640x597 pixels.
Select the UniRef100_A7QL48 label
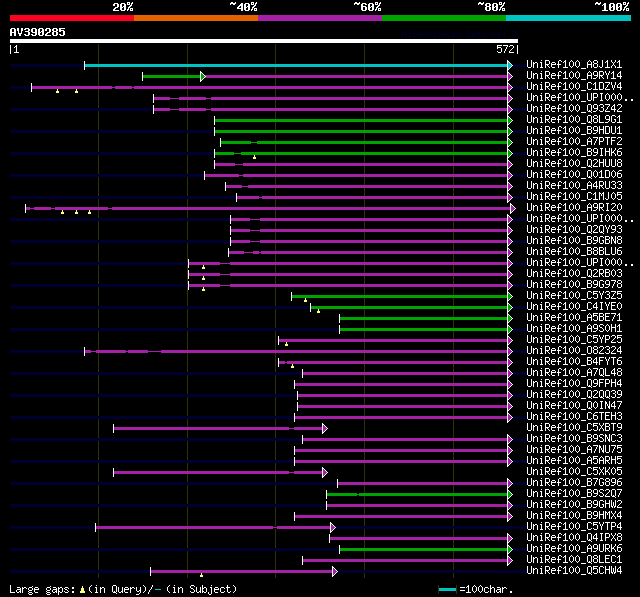click(x=574, y=373)
